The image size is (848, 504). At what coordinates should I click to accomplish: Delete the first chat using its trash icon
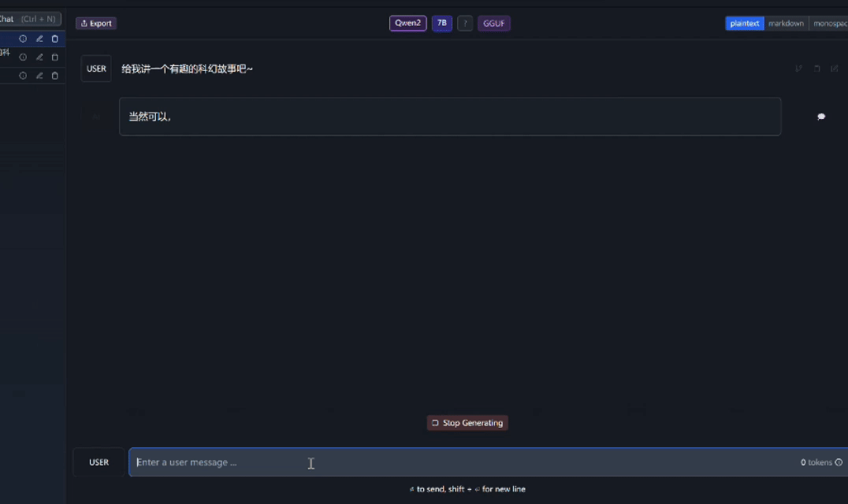pyautogui.click(x=55, y=39)
